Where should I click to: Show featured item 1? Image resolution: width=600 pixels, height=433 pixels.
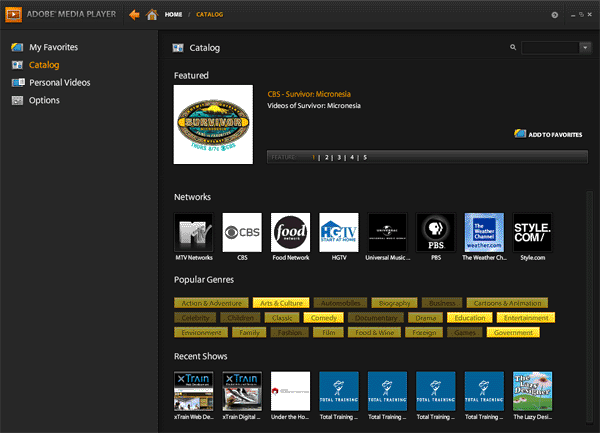pos(313,157)
